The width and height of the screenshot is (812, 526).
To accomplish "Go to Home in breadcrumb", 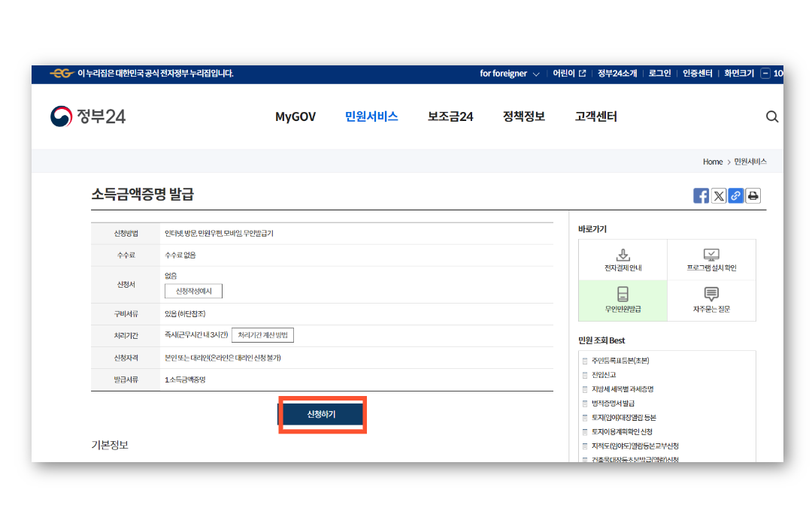I will 713,162.
